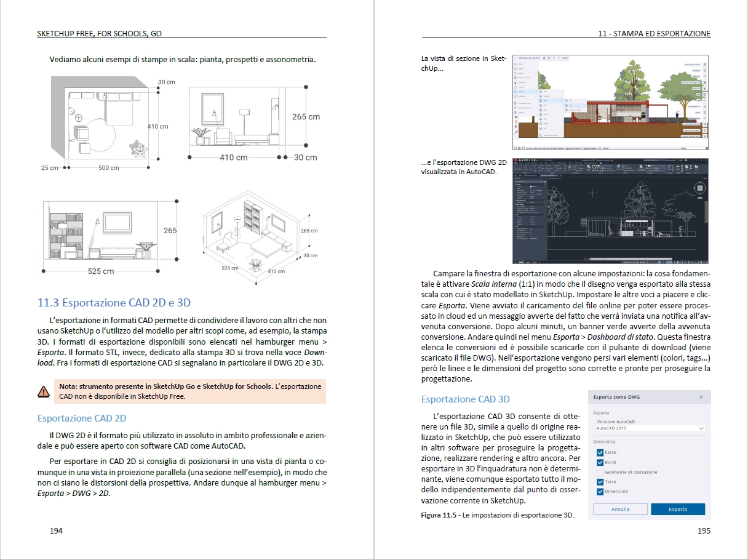Disable the Bordi checkbox

(x=600, y=462)
